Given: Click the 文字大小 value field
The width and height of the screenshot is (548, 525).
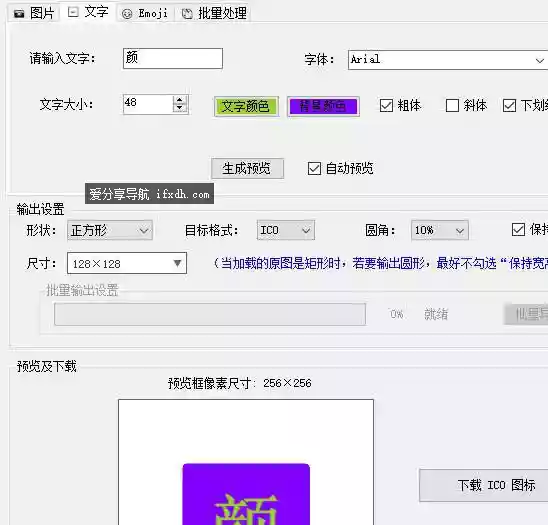Looking at the screenshot, I should [148, 104].
